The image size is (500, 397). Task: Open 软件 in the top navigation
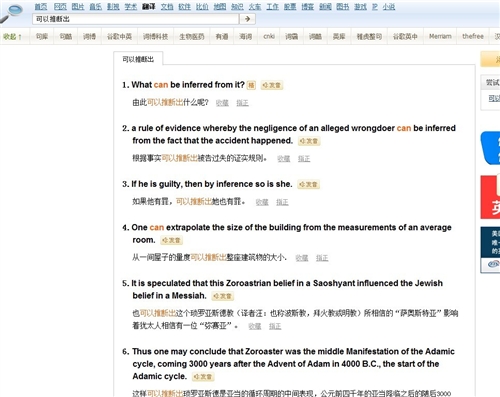[x=185, y=7]
